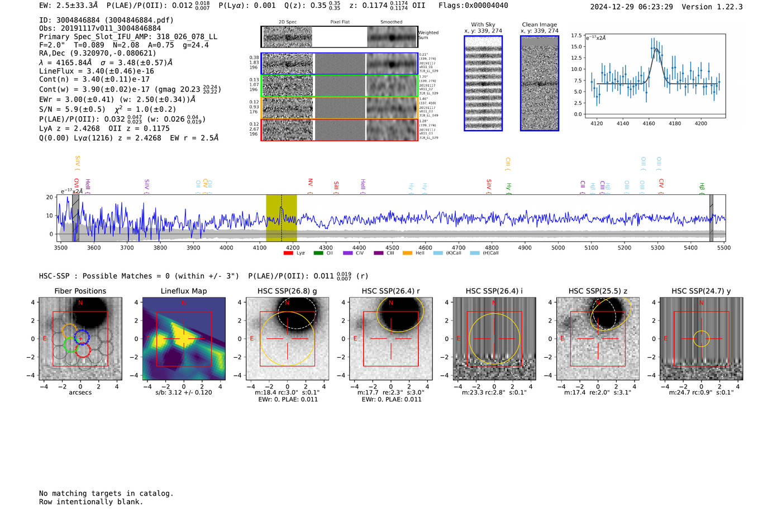The height and width of the screenshot is (532, 782).
Task: Click the CIII legend swatch
Action: click(x=378, y=253)
